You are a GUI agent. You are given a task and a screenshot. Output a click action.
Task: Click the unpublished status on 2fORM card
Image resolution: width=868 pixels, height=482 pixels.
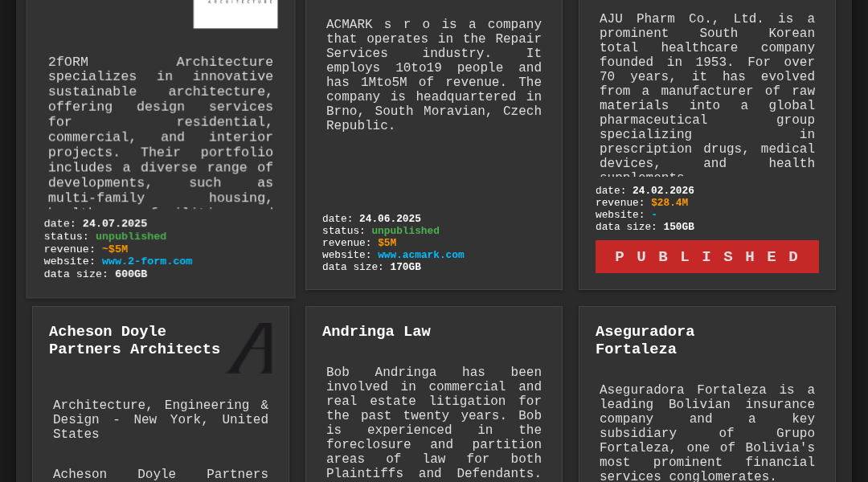point(131,236)
